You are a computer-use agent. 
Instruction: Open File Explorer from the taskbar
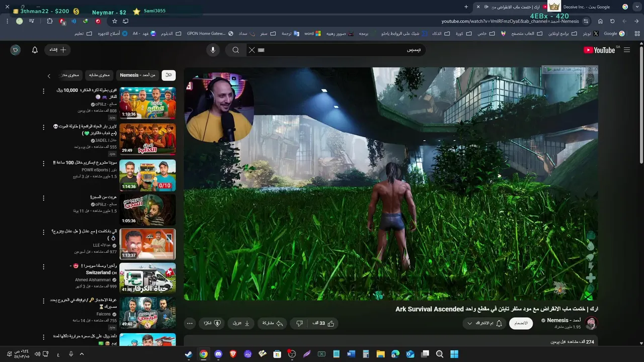coord(381,354)
